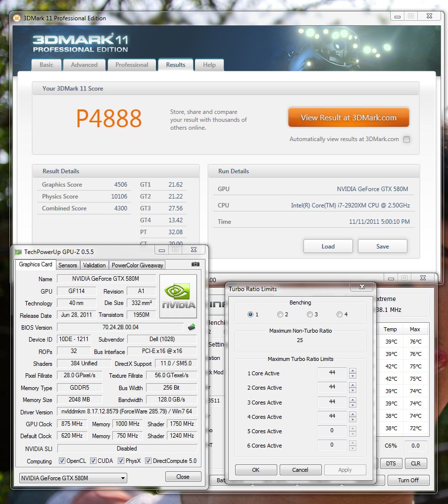Increase the 2 Cores Active ratio
The image size is (448, 504).
click(352, 385)
